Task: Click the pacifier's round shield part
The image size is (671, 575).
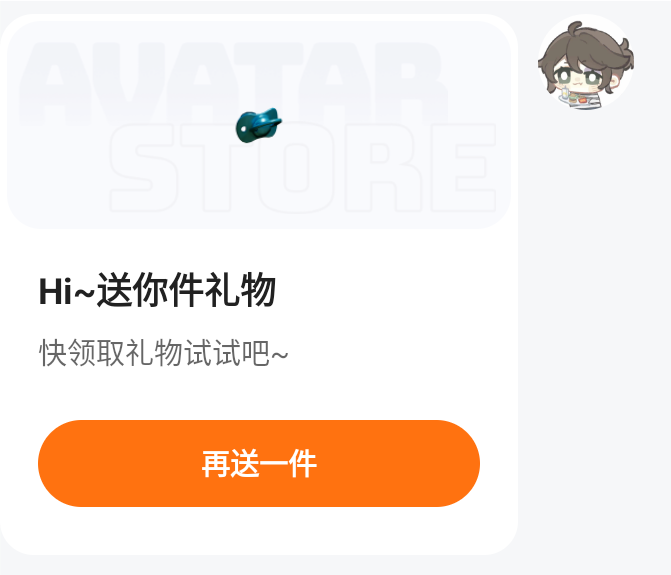Action: [x=244, y=127]
